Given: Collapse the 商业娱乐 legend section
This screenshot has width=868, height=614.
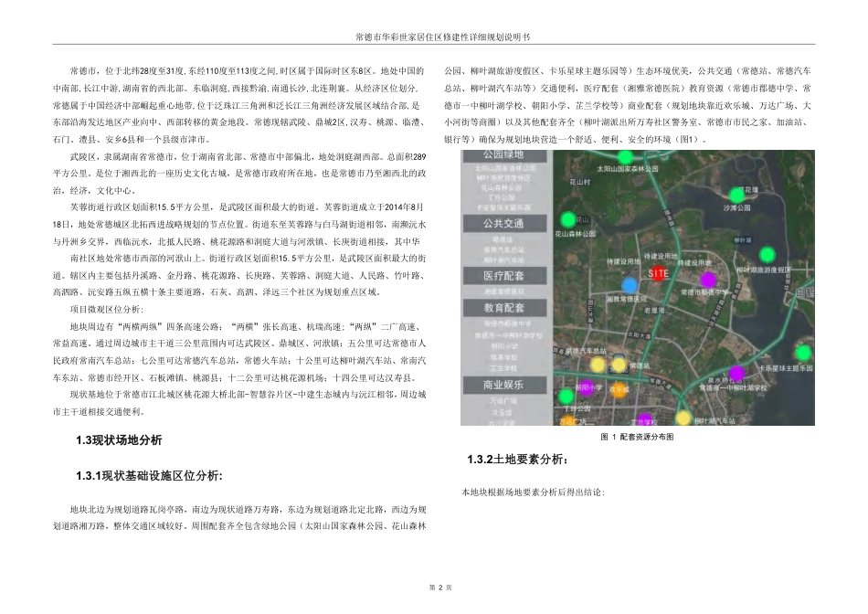Looking at the screenshot, I should coord(506,386).
